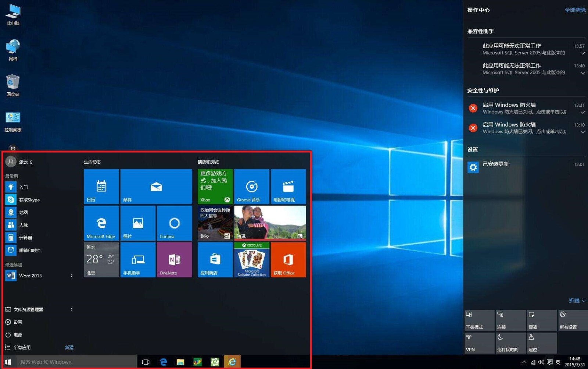This screenshot has height=369, width=588.
Task: Click the Windows Start button
Action: point(8,362)
